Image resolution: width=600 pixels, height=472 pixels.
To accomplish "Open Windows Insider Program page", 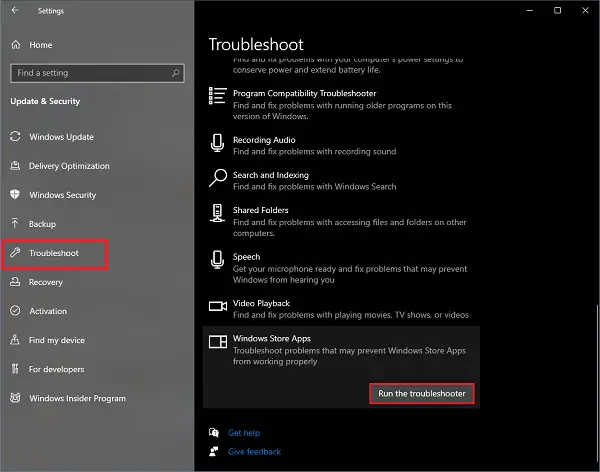I will (77, 399).
